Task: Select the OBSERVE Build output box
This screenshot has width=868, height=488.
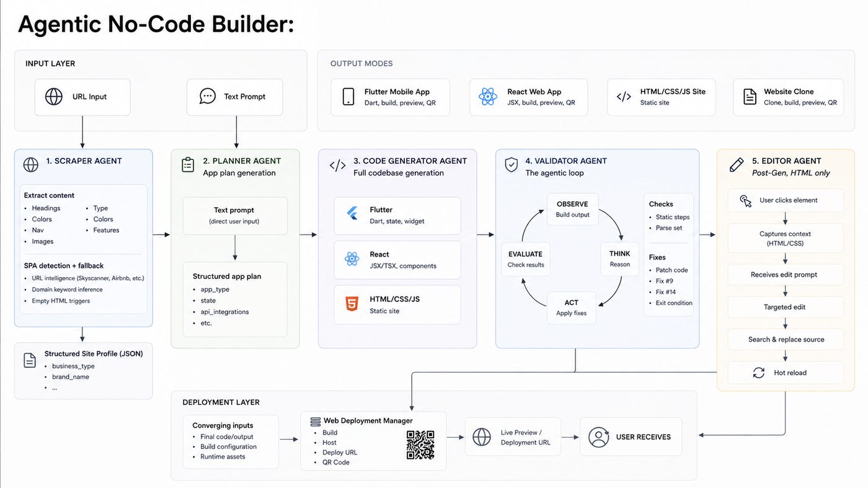Action: [x=572, y=210]
